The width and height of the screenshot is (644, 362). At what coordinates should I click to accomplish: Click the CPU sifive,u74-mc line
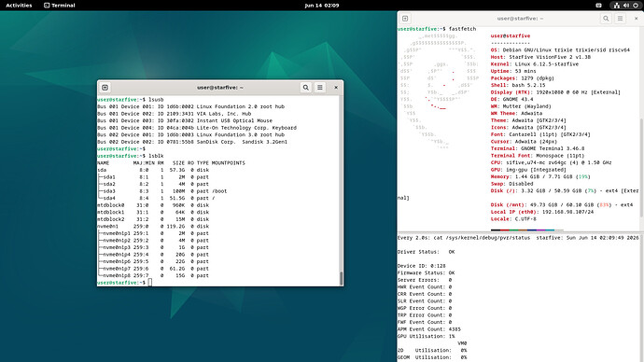(x=551, y=162)
